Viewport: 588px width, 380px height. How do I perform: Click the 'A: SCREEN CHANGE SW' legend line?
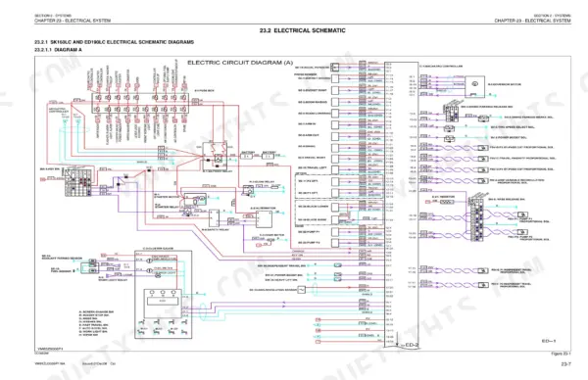tap(96, 311)
